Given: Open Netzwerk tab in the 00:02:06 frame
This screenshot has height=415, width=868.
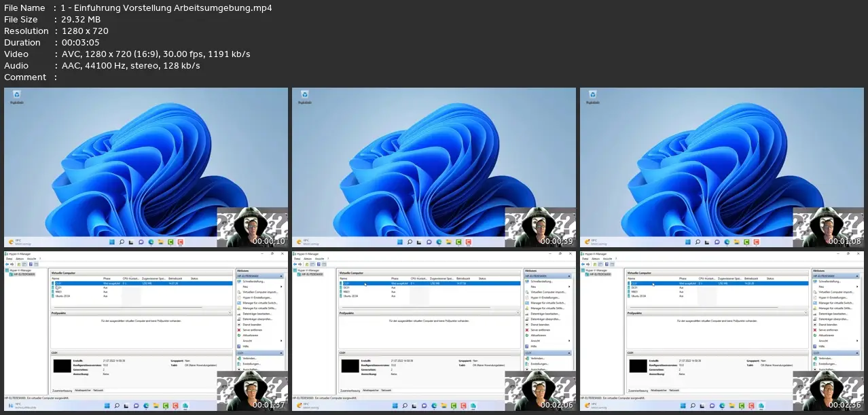Looking at the screenshot, I should 386,391.
